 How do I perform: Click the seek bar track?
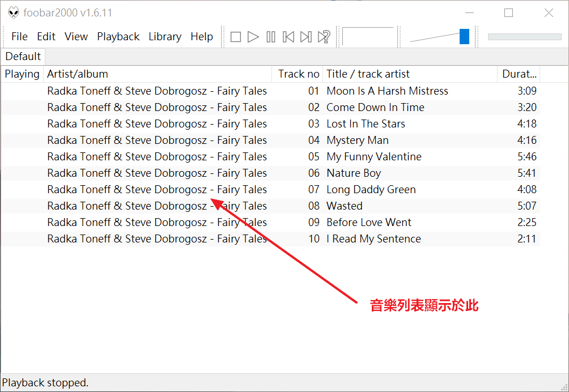(x=524, y=37)
